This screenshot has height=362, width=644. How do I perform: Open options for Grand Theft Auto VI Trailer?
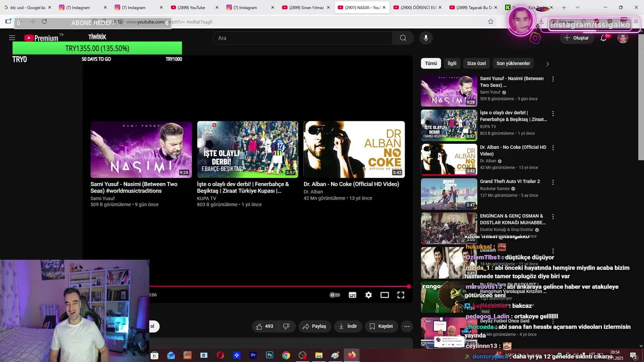(x=553, y=182)
